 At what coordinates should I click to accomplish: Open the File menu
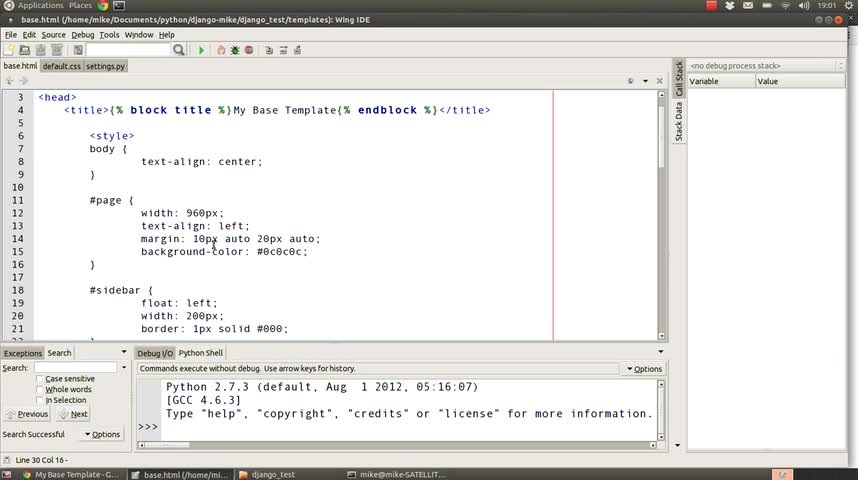(x=10, y=34)
